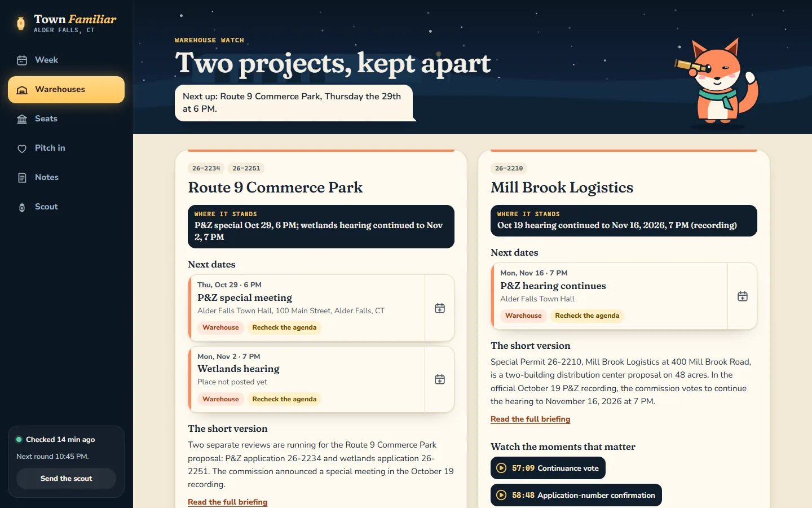Read the full Route 9 briefing
This screenshot has height=508, width=812.
(227, 502)
